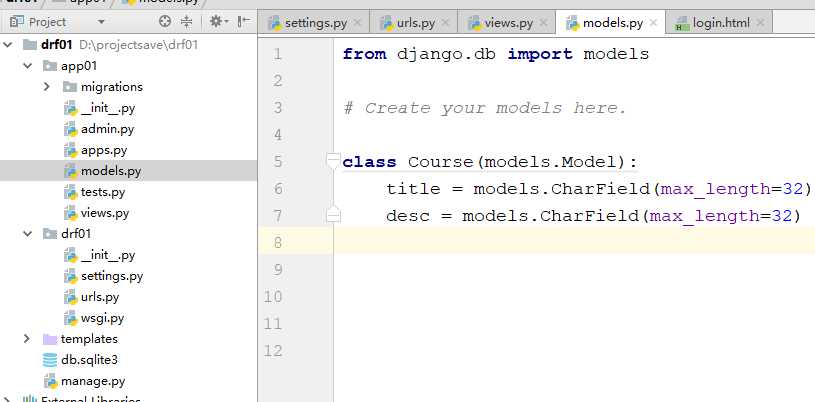Click the migrations folder icon
815x402 pixels.
pos(70,87)
